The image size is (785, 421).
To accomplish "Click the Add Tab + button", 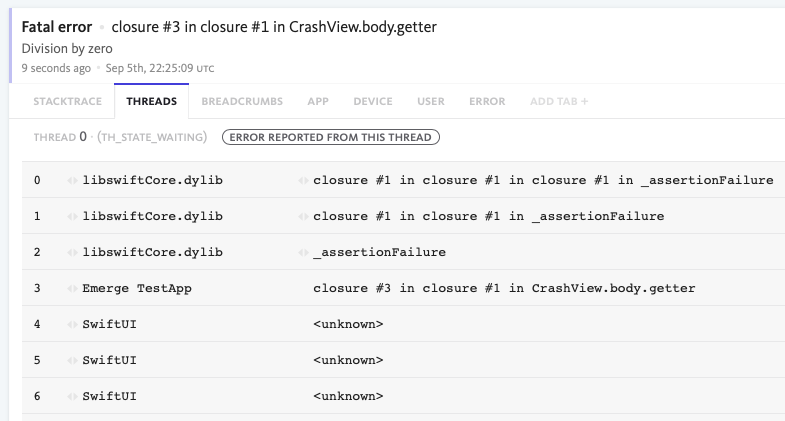I will (559, 101).
